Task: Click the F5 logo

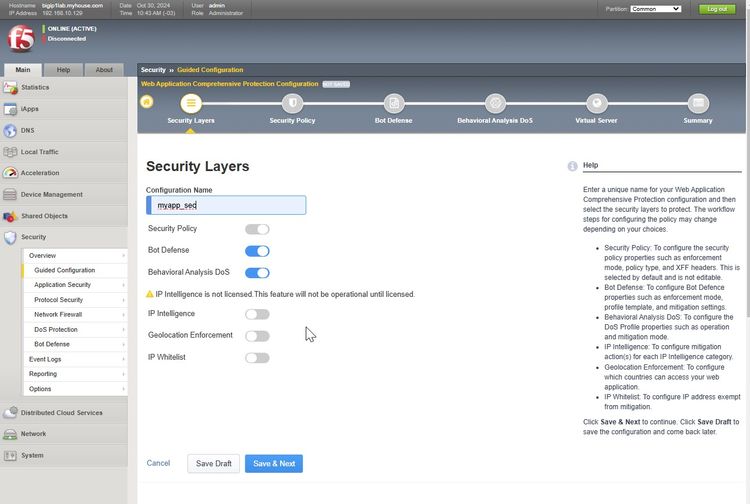Action: pyautogui.click(x=21, y=39)
